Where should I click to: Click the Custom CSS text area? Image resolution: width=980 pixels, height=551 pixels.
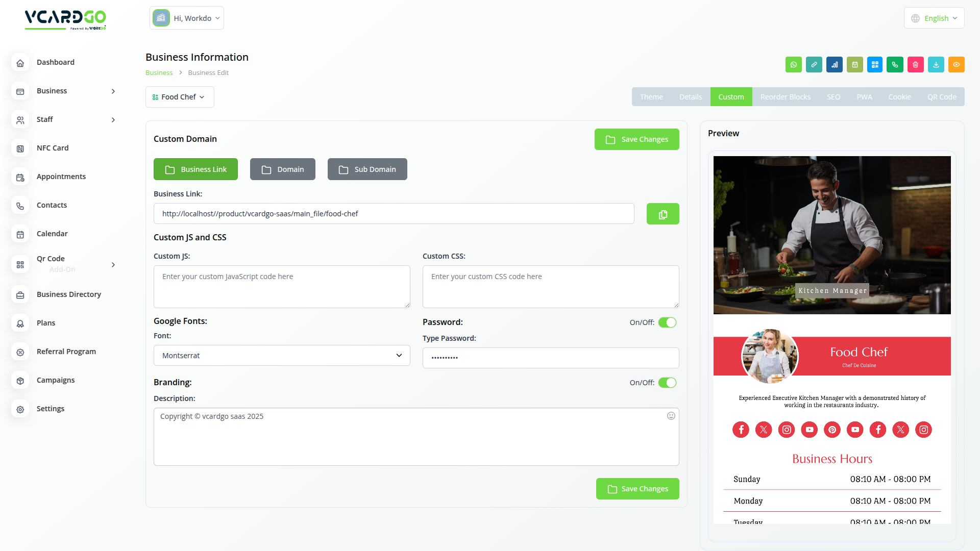coord(550,287)
